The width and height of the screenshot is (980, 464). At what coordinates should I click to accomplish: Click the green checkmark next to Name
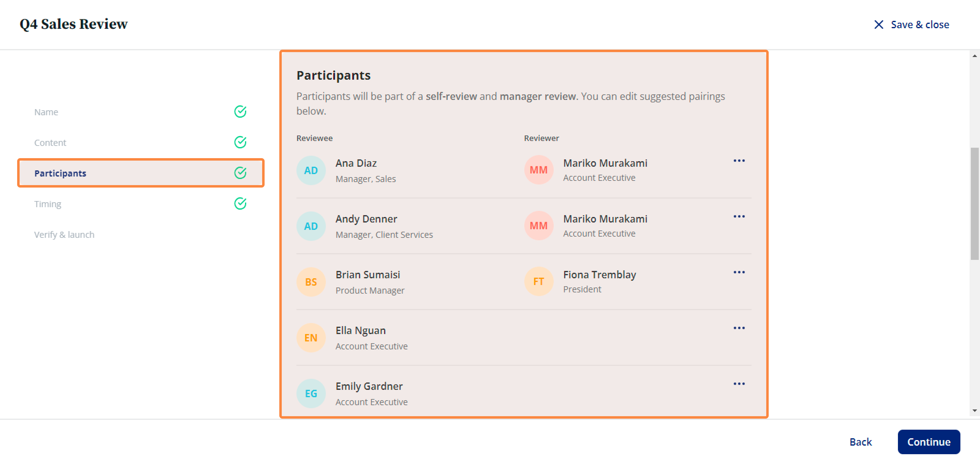tap(240, 112)
